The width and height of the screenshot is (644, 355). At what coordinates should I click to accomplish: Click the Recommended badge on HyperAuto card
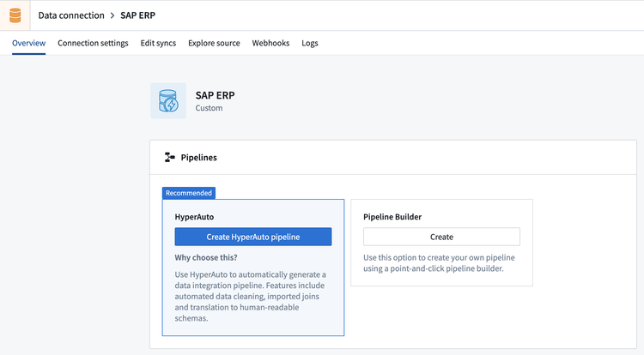189,193
